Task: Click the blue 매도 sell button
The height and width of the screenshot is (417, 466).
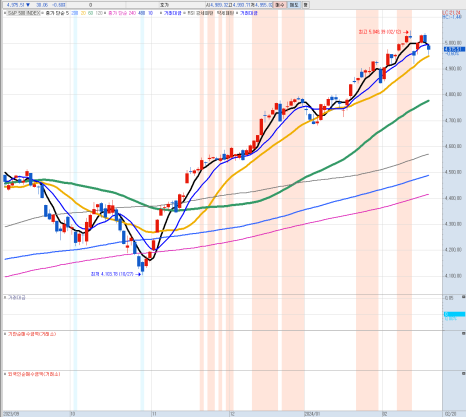Action: click(x=294, y=5)
